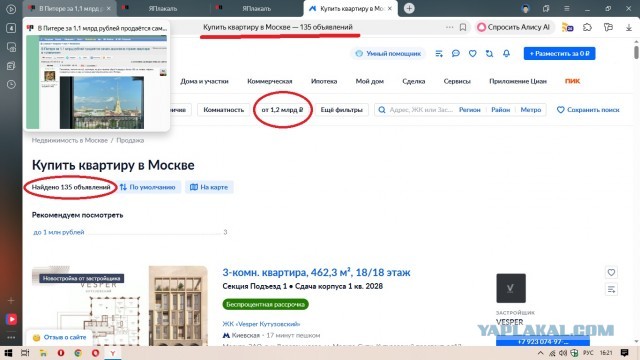Screen dimensions: 640x360
Task: Switch to the second ЯПлакалъ tab
Action: pyautogui.click(x=256, y=8)
